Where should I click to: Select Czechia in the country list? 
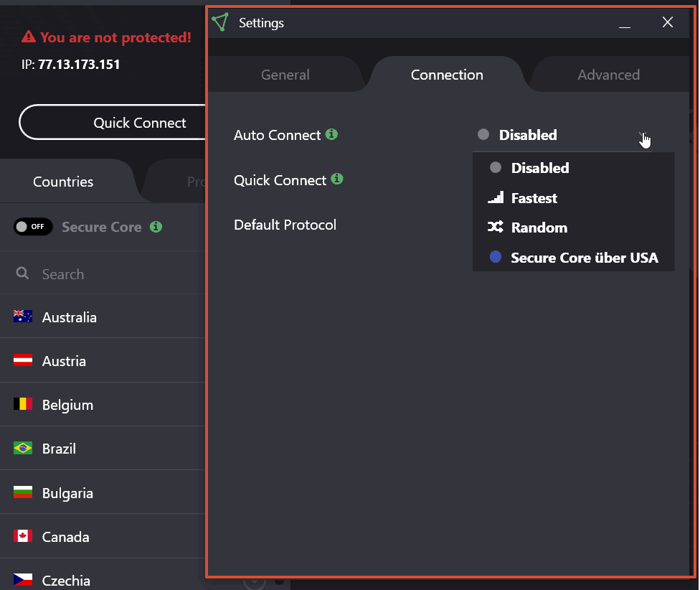[x=103, y=580]
